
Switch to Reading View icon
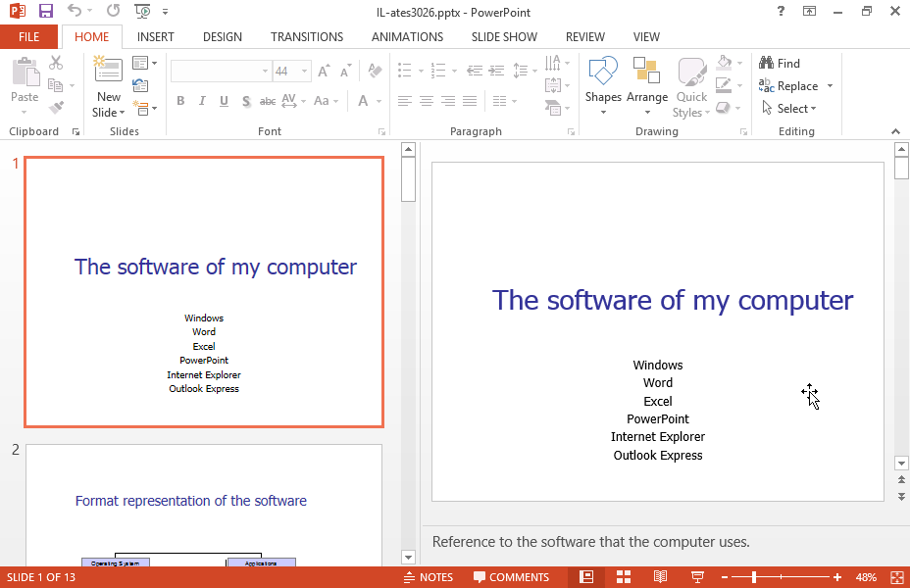660,577
